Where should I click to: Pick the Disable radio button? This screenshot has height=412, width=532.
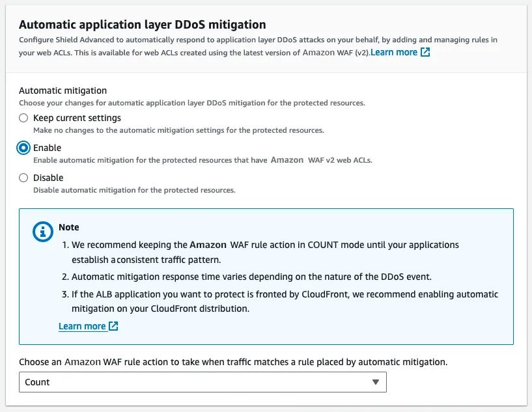pyautogui.click(x=23, y=178)
